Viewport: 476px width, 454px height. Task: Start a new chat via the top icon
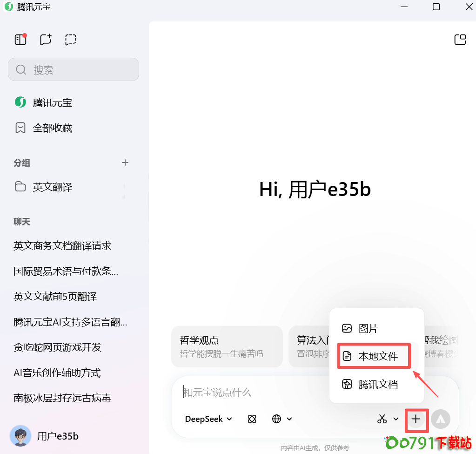pyautogui.click(x=46, y=40)
